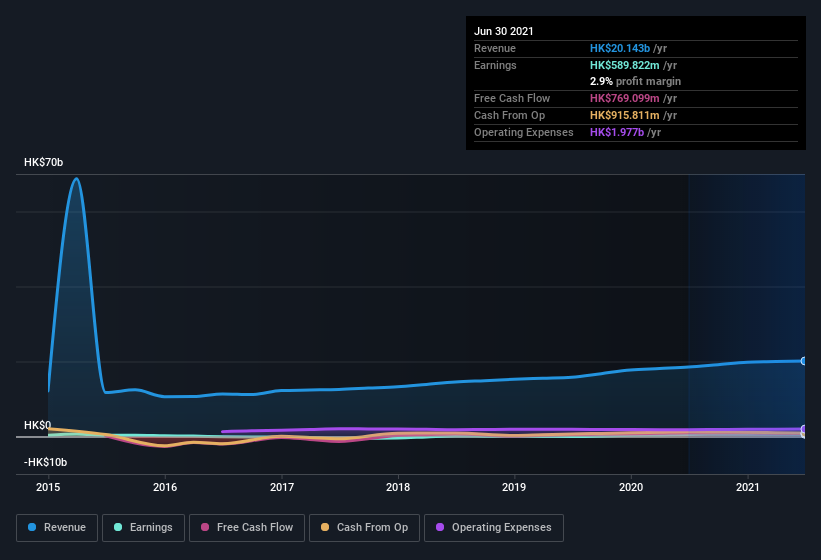Click the Jun 30 2021 tooltip date
821x560 pixels.
(504, 31)
